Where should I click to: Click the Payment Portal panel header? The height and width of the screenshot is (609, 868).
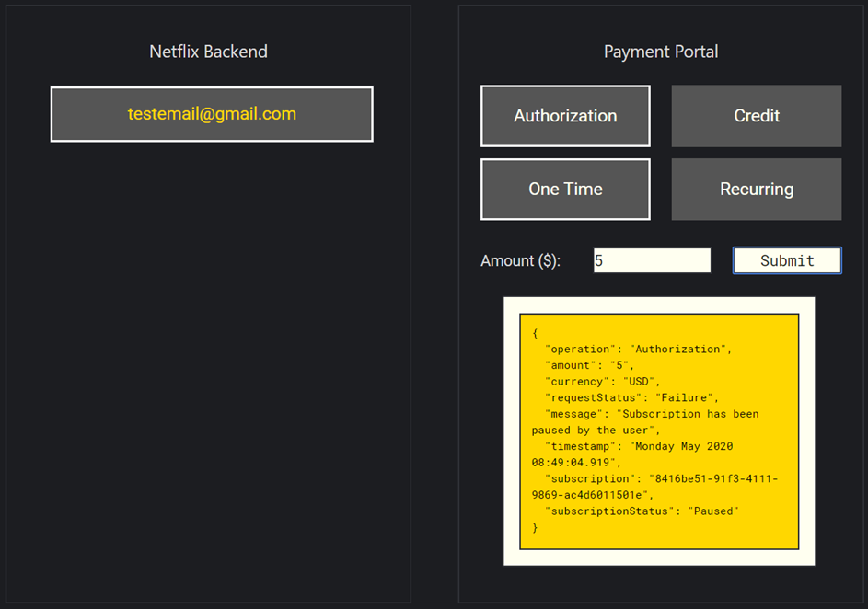point(660,52)
